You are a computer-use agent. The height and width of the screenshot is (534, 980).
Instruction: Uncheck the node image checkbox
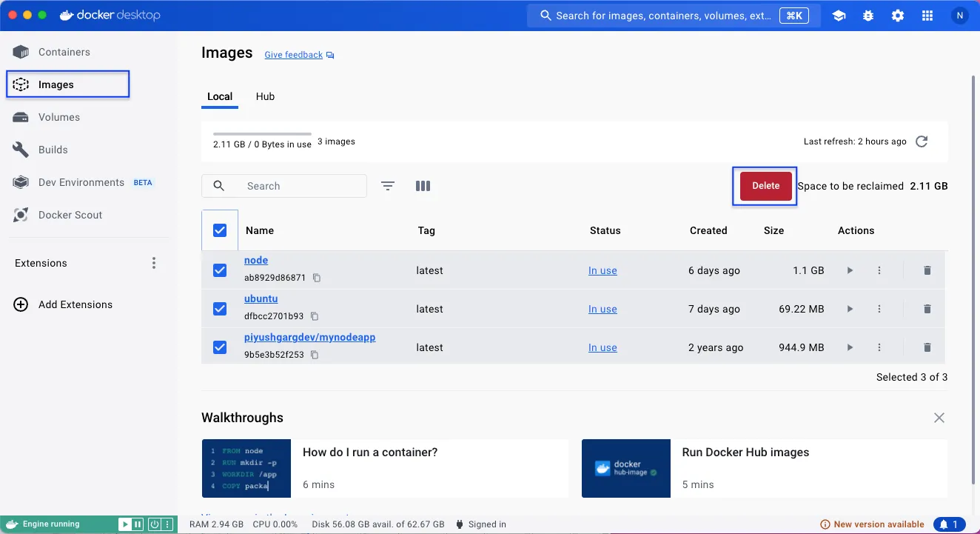pyautogui.click(x=220, y=270)
